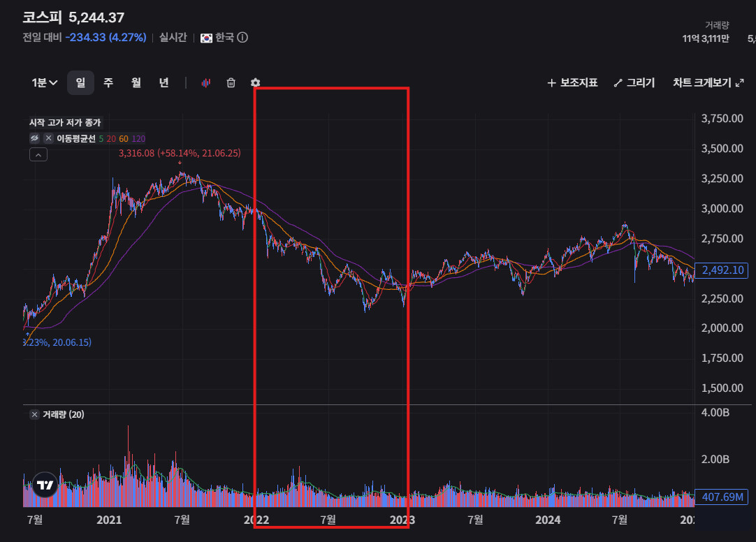Click the 거래량 (20) indicator title
The image size is (756, 542).
click(x=63, y=415)
